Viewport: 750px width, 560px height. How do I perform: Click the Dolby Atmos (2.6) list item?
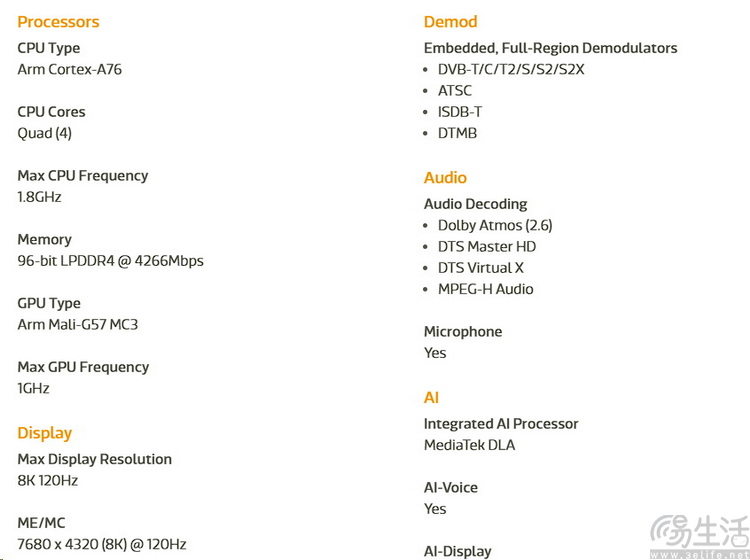point(495,226)
